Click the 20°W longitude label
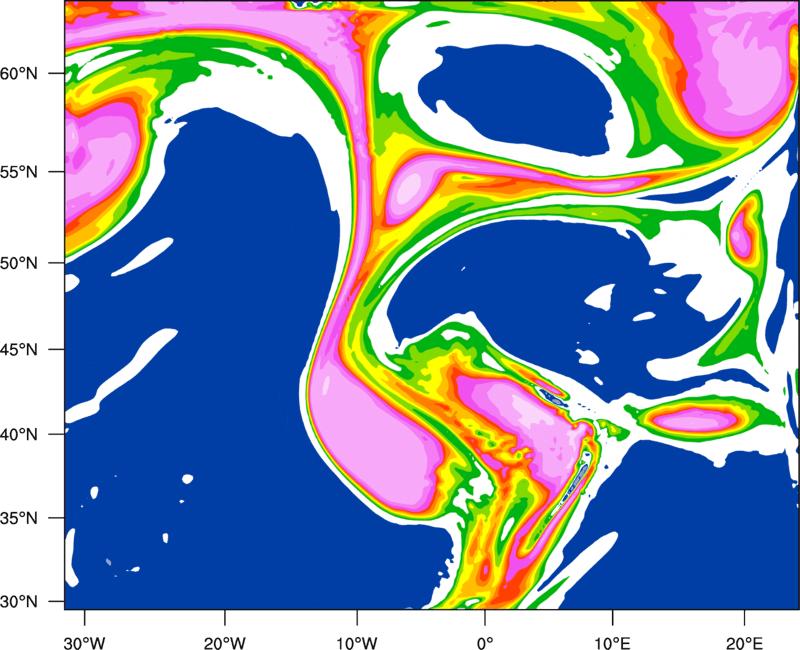 225,631
